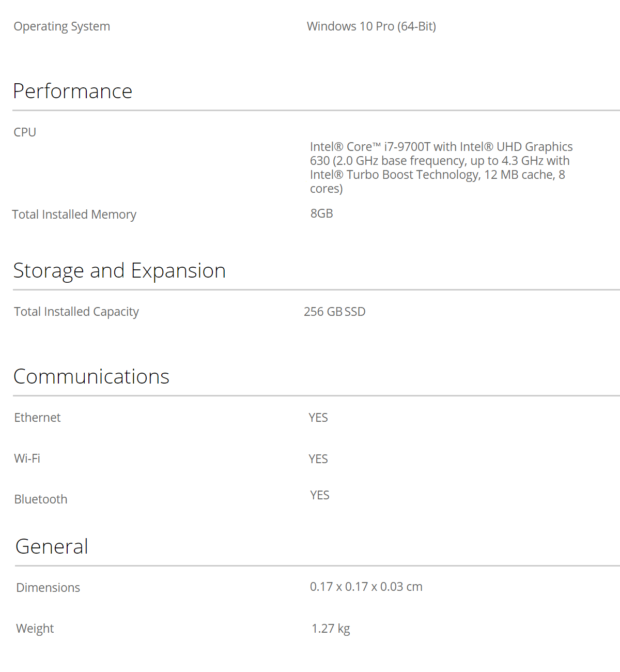Select the 256 GB SSD value
This screenshot has height=672, width=620.
335,312
